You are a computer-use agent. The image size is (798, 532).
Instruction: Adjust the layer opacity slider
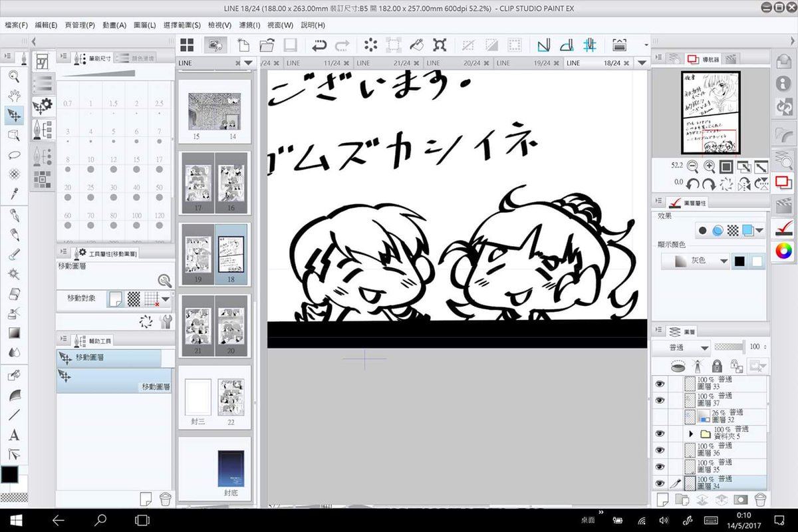(x=729, y=347)
